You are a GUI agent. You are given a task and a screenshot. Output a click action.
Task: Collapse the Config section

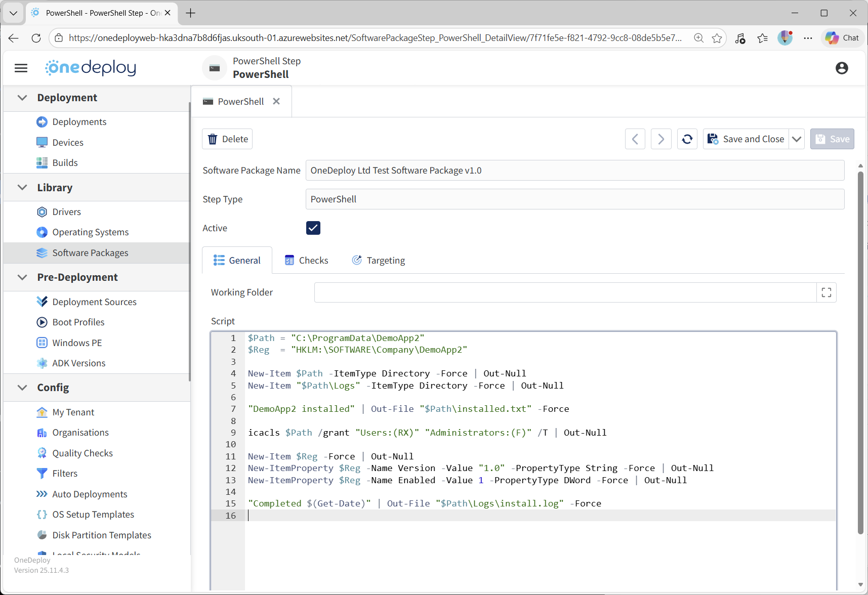[22, 388]
